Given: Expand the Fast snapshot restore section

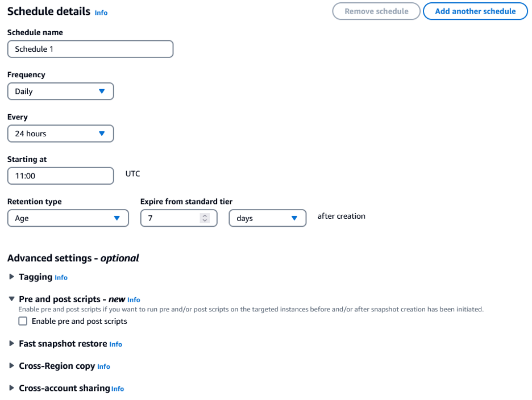Looking at the screenshot, I should coord(12,344).
